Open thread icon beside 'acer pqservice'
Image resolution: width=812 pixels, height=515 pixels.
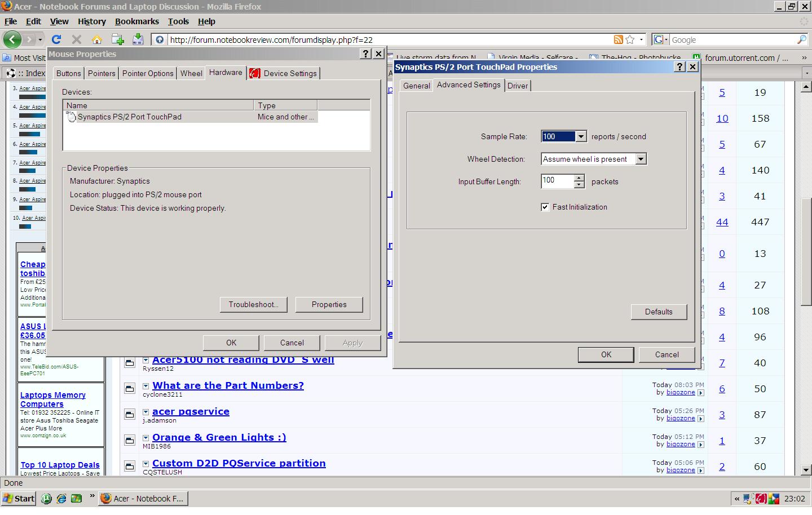click(129, 415)
